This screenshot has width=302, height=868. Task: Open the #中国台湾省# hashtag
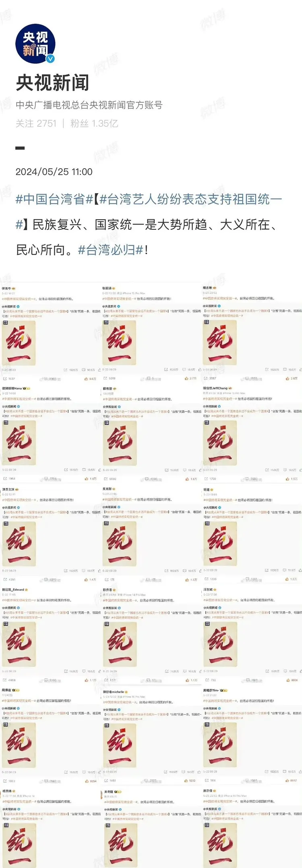(x=54, y=199)
